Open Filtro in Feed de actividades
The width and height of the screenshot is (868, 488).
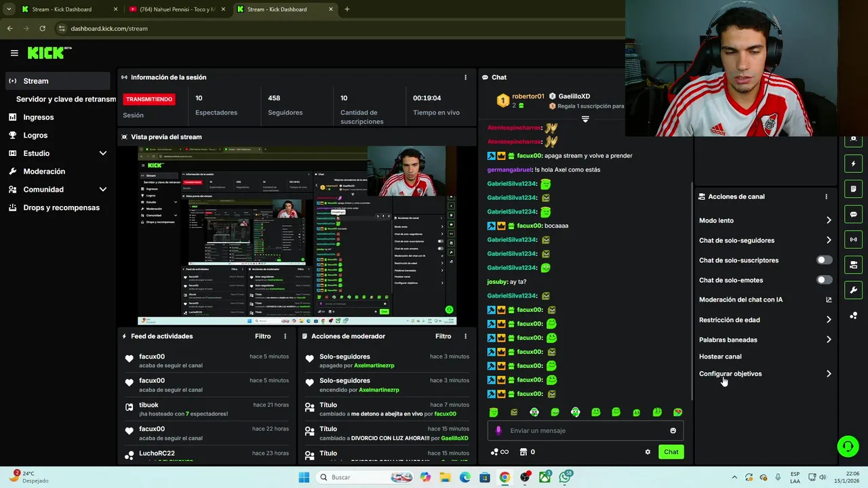pos(262,336)
